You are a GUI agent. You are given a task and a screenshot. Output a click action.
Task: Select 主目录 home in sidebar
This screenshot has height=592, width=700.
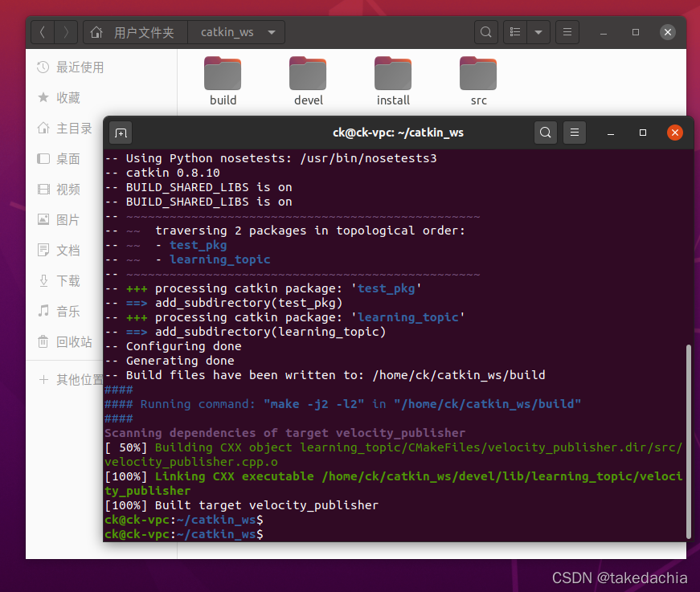click(65, 129)
